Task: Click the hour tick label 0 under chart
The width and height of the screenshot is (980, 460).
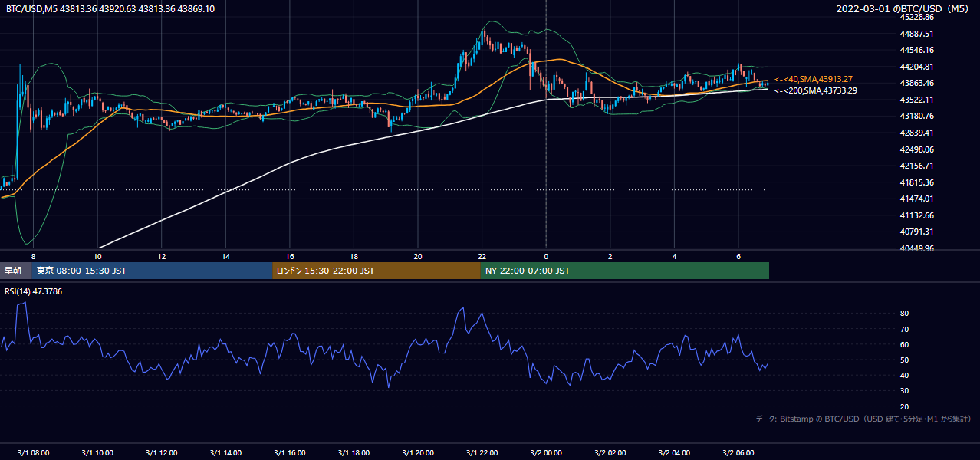Action: 546,256
